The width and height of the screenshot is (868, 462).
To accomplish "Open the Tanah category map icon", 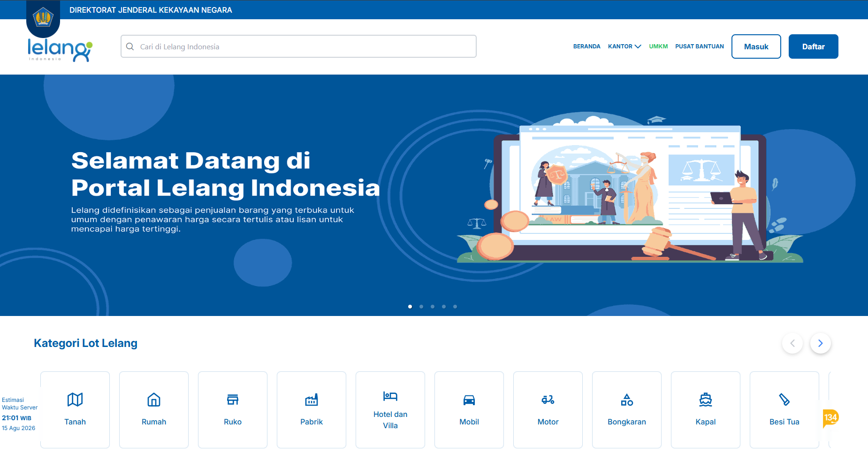I will [x=75, y=400].
